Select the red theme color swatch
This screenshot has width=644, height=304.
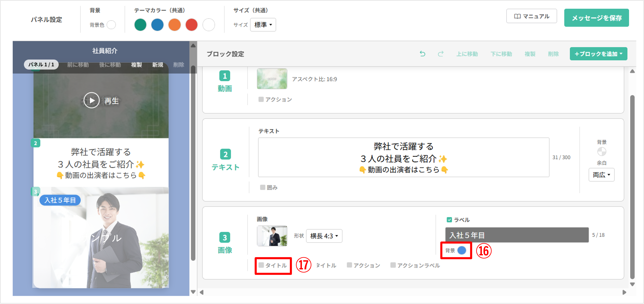pyautogui.click(x=191, y=25)
